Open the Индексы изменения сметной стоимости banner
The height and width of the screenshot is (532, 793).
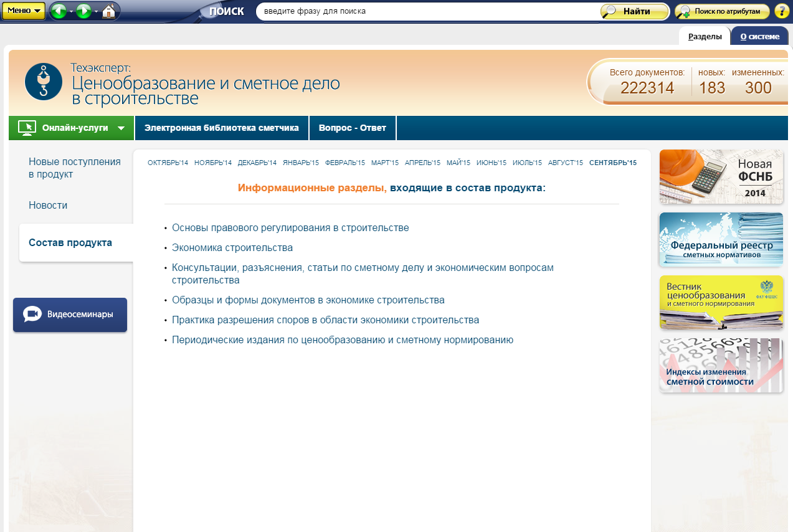(721, 366)
